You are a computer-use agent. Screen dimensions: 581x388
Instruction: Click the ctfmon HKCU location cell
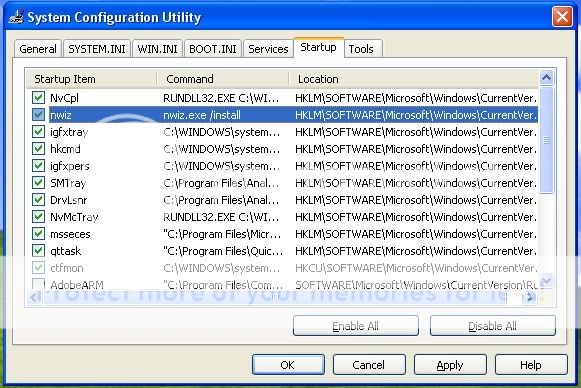[x=416, y=268]
